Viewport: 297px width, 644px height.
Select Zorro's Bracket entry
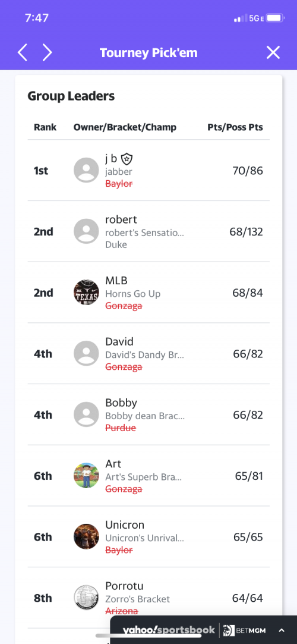point(137,599)
